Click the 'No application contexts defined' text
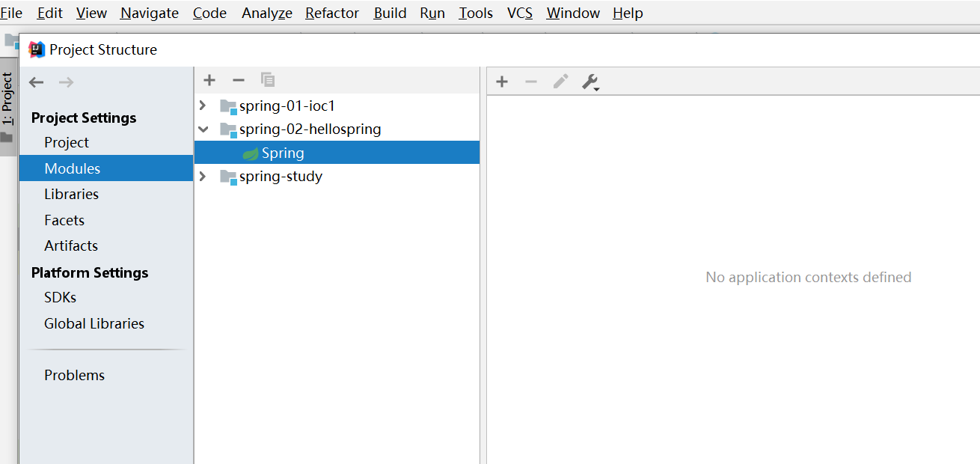Screen dimensions: 980x464 809,277
